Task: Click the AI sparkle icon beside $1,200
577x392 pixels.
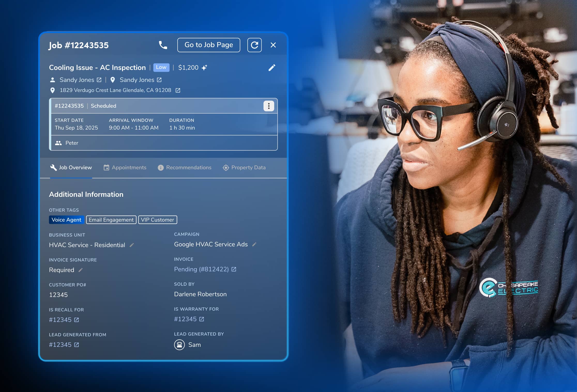Action: tap(204, 68)
